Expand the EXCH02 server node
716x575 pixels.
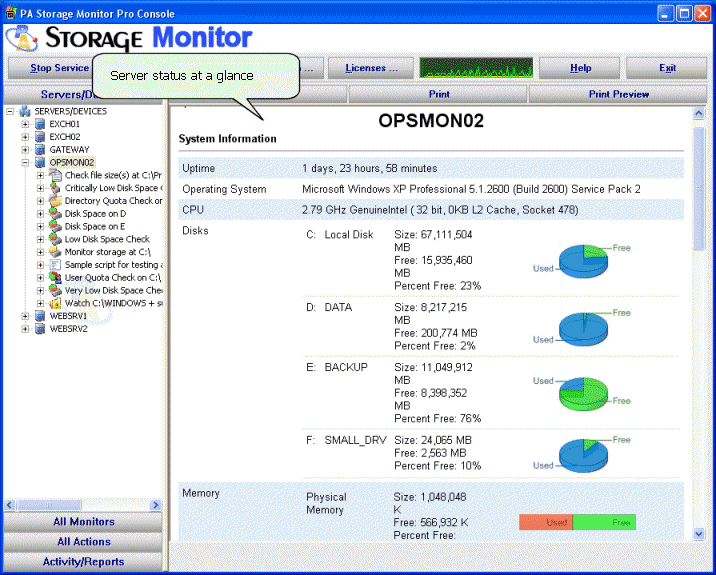pos(25,137)
